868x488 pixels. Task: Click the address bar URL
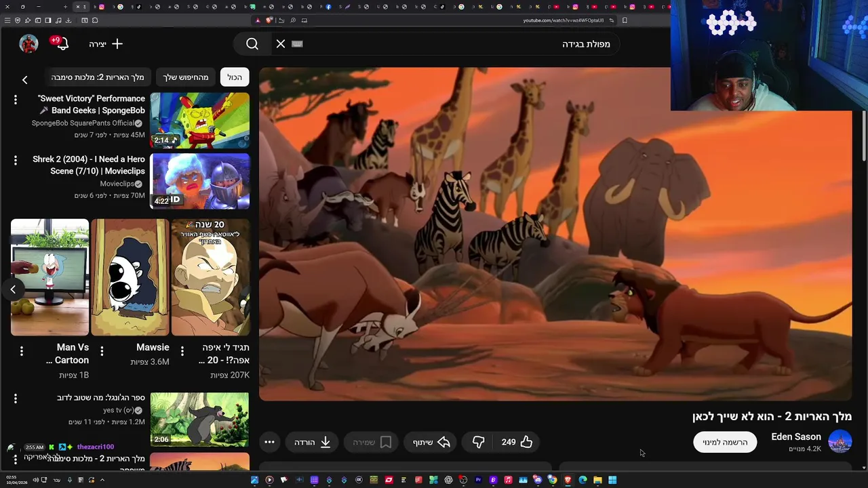563,20
